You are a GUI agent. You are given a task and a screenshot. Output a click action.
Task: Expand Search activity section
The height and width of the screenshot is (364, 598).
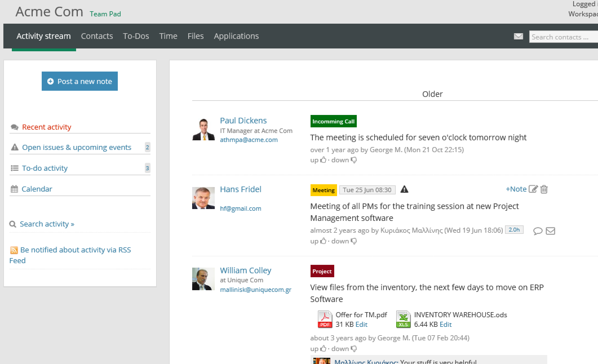tap(47, 224)
